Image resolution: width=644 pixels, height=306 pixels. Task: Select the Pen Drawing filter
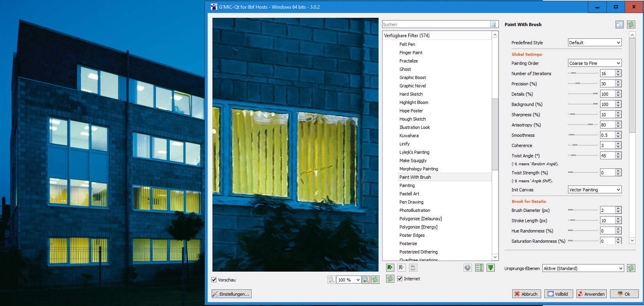(411, 202)
